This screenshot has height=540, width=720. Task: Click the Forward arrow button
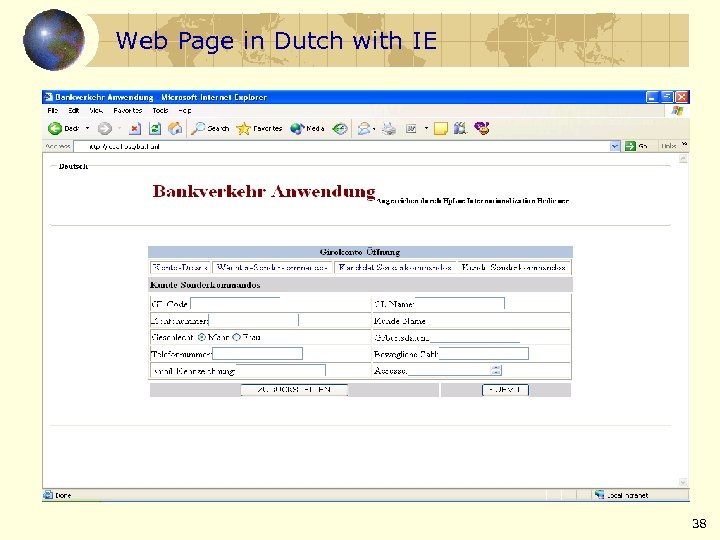click(x=105, y=129)
